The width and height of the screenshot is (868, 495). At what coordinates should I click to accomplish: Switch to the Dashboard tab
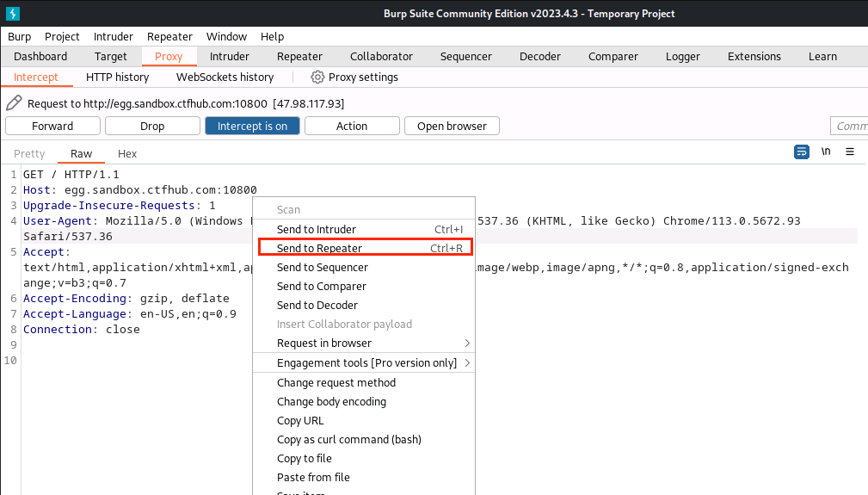click(40, 57)
